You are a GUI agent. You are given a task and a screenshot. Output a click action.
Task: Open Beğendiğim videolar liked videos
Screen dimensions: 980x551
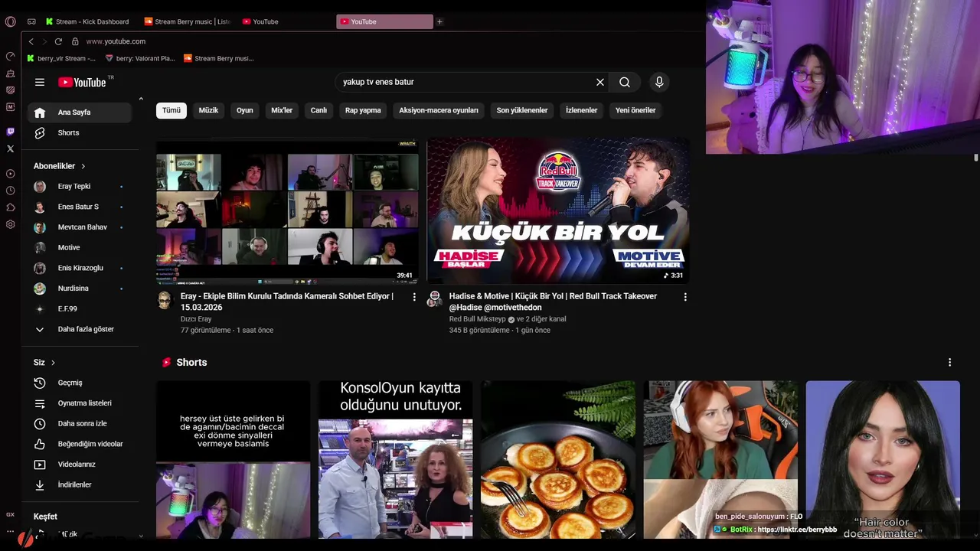click(x=80, y=444)
